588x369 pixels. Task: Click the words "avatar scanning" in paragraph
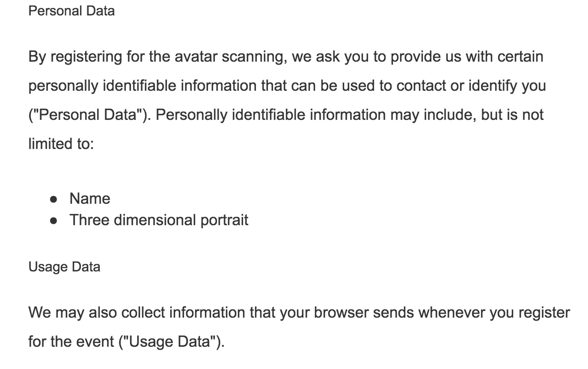pos(231,57)
